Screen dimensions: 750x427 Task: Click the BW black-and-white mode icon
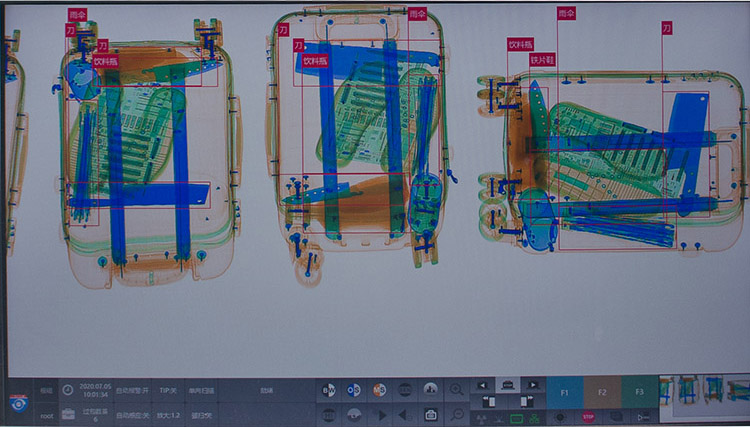327,390
